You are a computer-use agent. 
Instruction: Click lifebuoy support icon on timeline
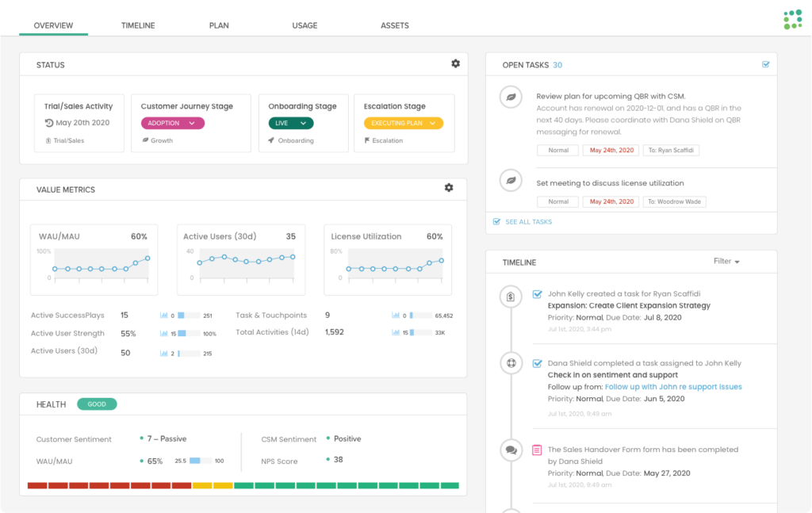click(x=511, y=363)
